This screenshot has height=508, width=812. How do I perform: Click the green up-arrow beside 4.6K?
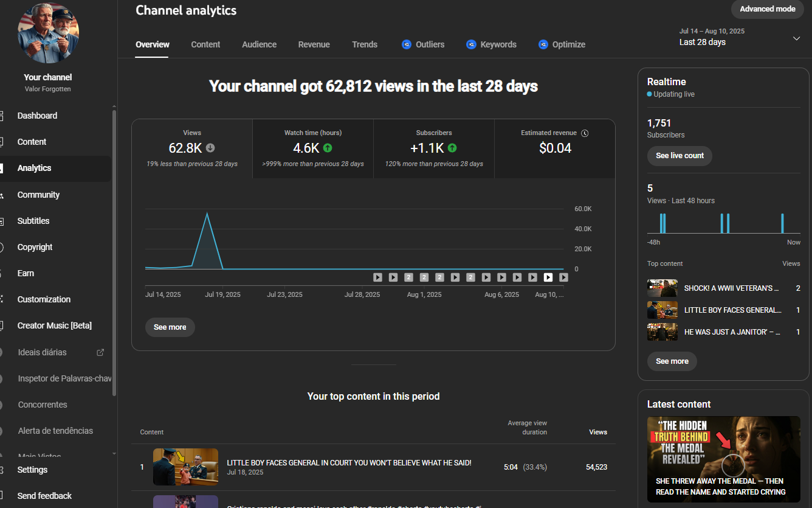pos(328,148)
